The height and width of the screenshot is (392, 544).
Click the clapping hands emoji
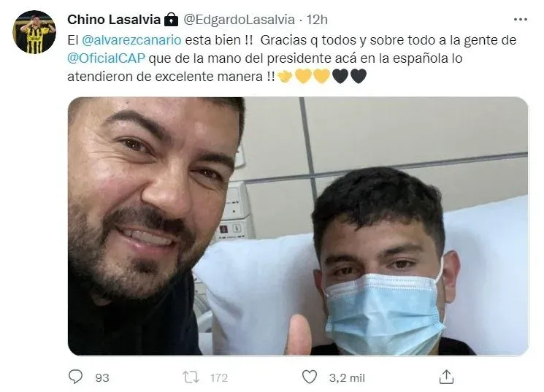pyautogui.click(x=286, y=77)
